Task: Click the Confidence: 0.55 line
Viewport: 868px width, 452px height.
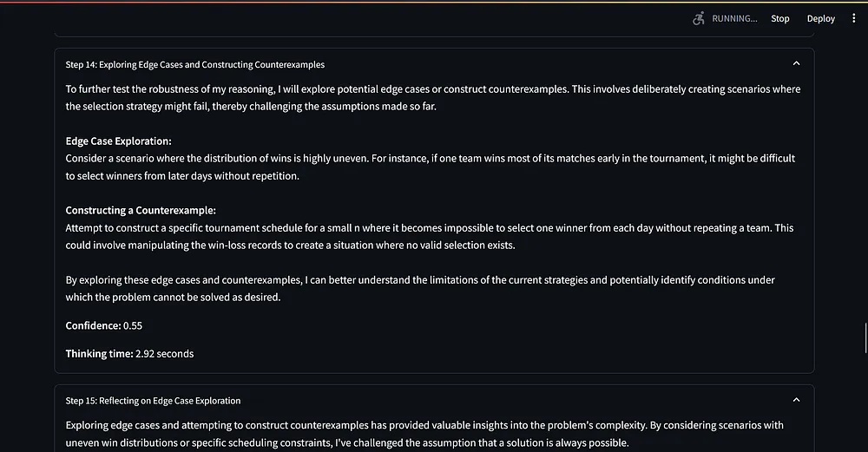Action: point(103,325)
